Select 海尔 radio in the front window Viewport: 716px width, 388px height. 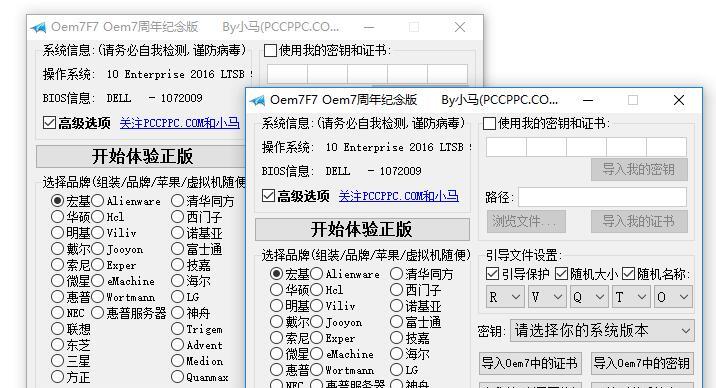click(396, 354)
